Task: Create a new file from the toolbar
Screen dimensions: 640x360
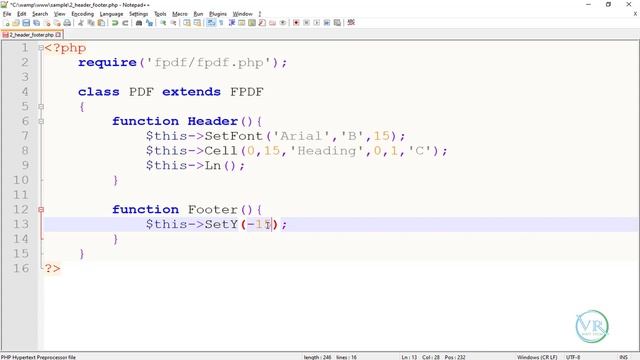Action: (7, 23)
